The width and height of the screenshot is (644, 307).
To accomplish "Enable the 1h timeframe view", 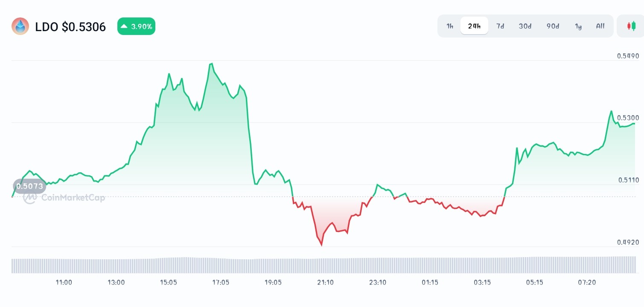I will click(x=449, y=26).
